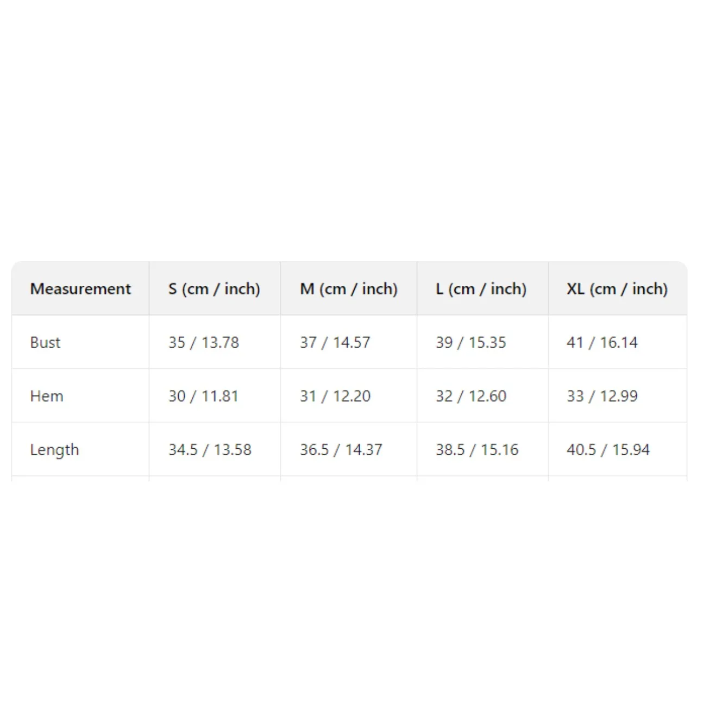Screen dimensions: 728x728
Task: Click Length M value 36.5 / 14.37
Action: 341,450
